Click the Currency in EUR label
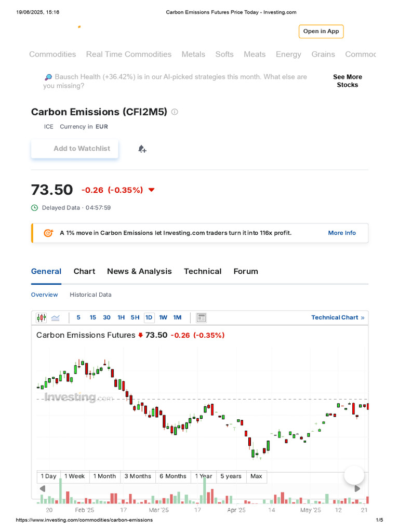399x532 pixels. coord(84,127)
